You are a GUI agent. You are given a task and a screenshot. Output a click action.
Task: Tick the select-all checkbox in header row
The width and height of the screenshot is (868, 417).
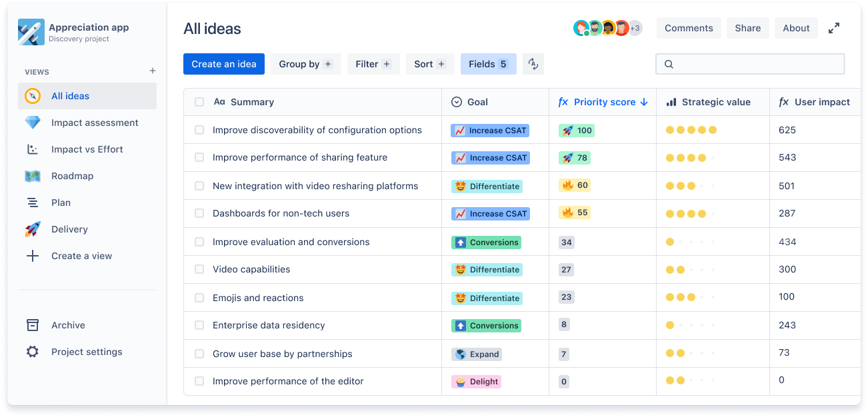point(199,102)
